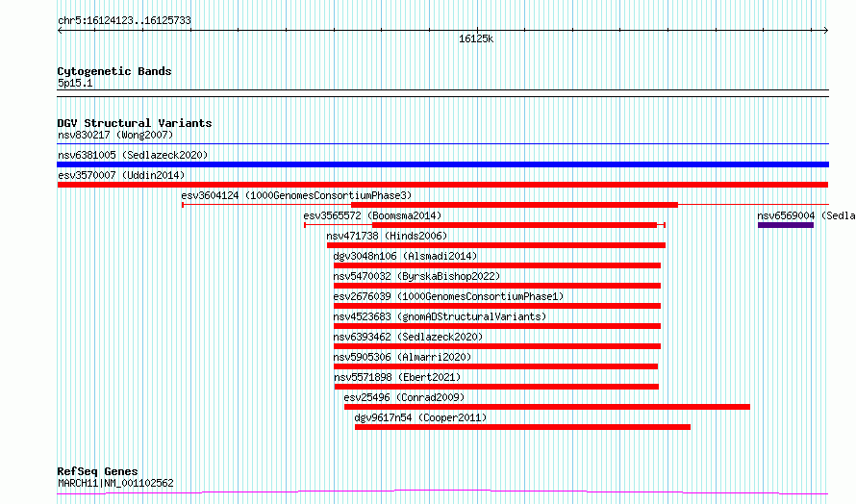Viewport: 856px width, 504px height.
Task: Open variant dgv9617n54 (Cooper2011) label
Action: tap(420, 417)
